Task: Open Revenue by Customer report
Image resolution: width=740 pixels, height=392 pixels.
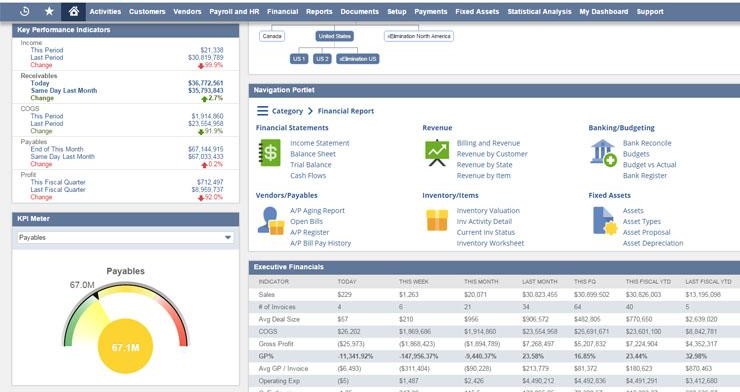Action: click(492, 154)
